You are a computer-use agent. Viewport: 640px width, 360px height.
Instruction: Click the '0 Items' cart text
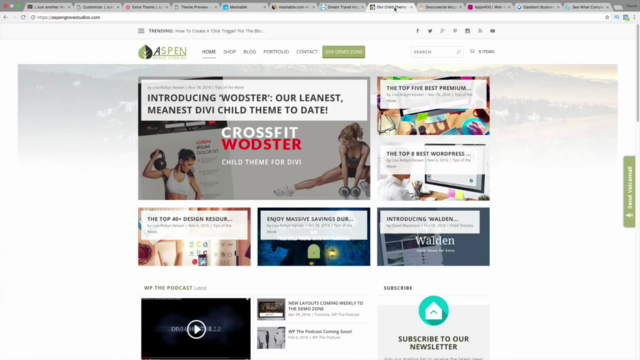point(486,51)
